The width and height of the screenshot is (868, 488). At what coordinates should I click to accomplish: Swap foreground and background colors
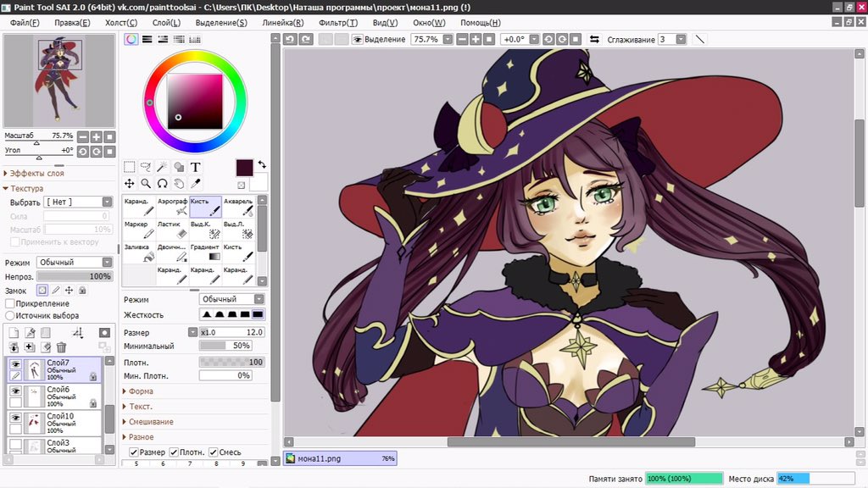pos(262,164)
